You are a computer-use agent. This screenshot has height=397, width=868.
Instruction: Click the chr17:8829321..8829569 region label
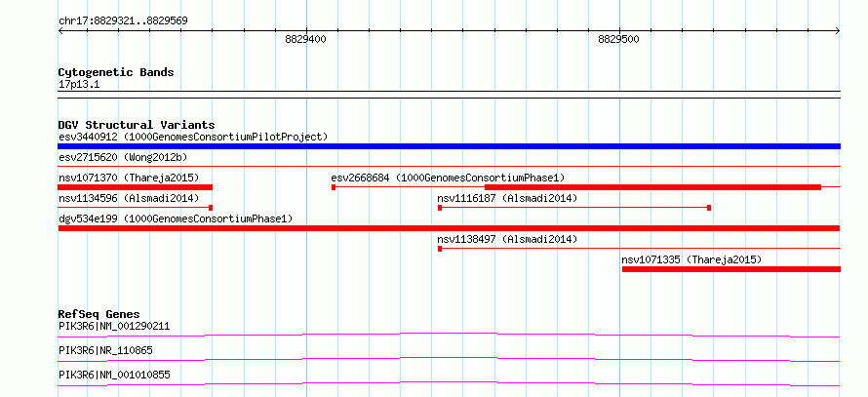tap(123, 21)
